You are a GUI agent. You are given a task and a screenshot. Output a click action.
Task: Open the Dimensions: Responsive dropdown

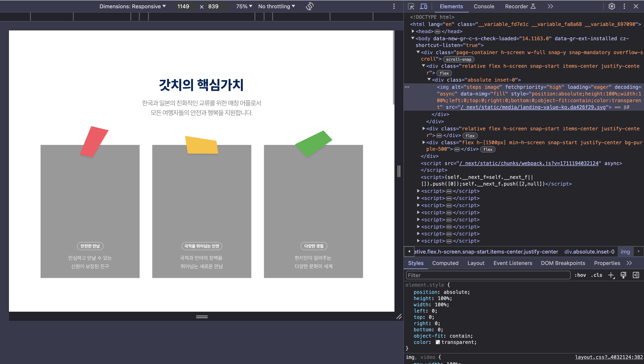tap(133, 6)
